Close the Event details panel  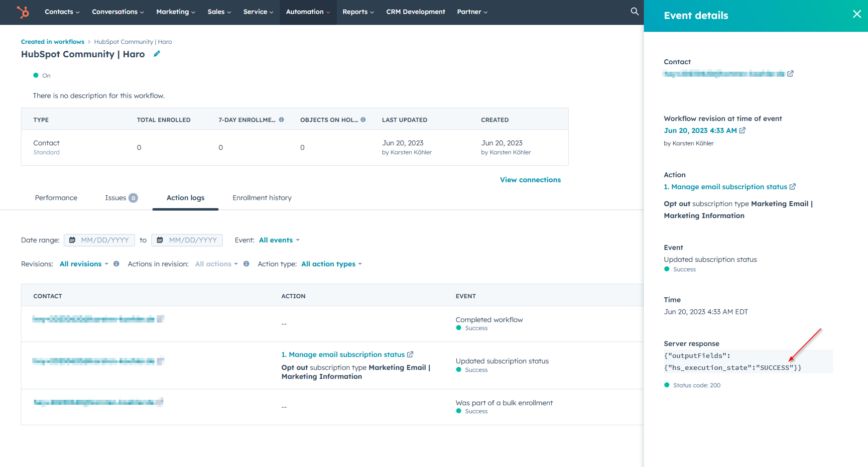(x=857, y=14)
